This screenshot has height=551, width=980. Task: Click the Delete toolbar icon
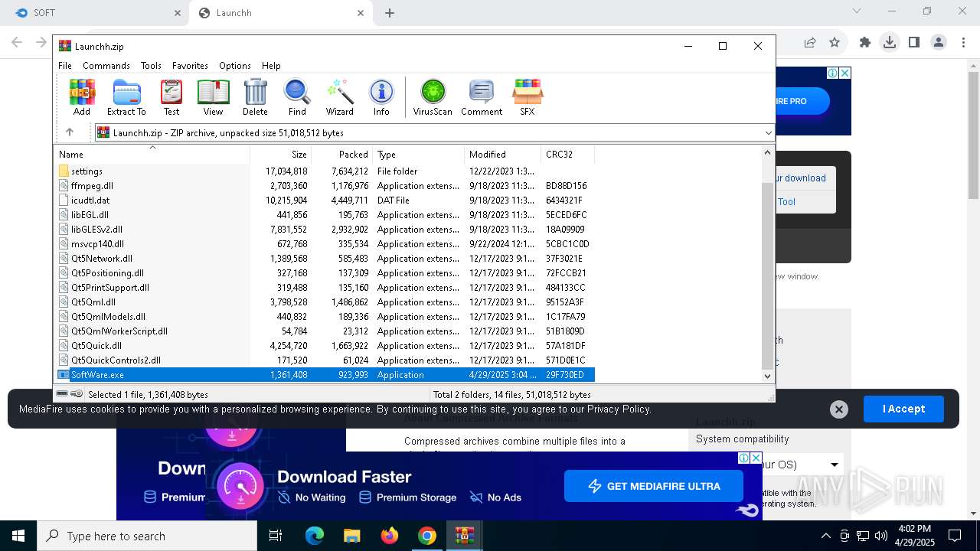(x=255, y=97)
